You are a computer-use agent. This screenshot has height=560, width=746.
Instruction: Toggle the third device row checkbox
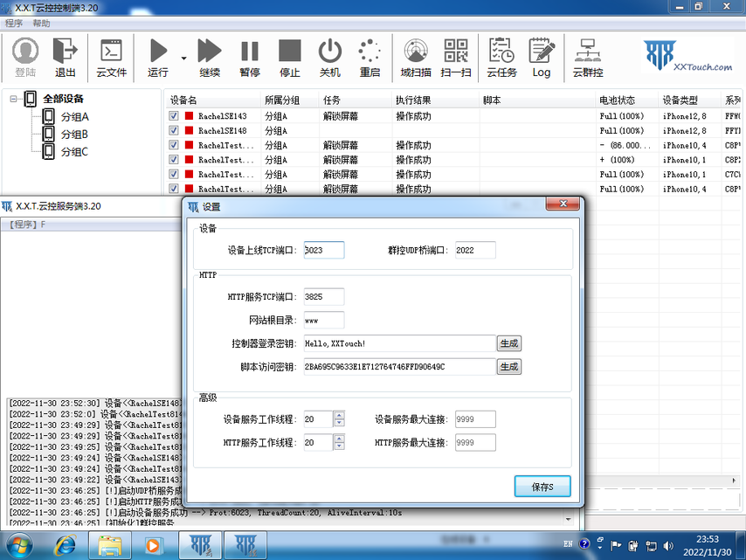coord(174,146)
